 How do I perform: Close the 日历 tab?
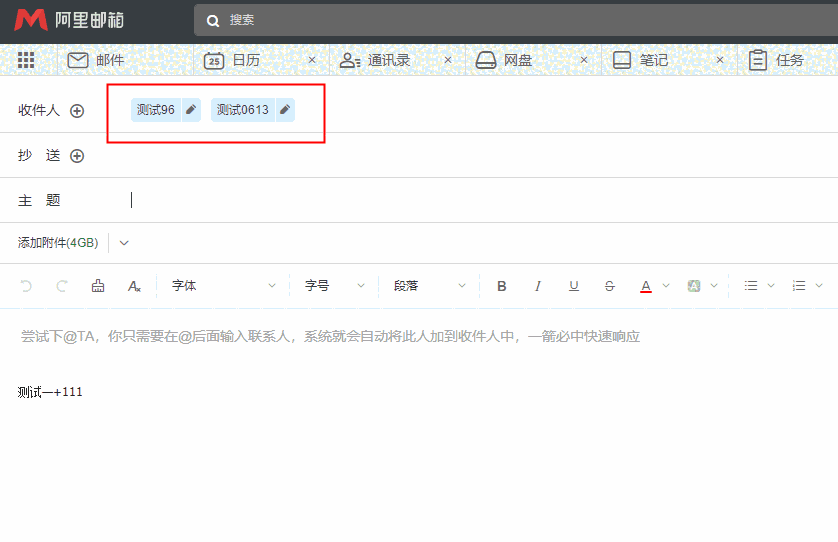tap(312, 60)
